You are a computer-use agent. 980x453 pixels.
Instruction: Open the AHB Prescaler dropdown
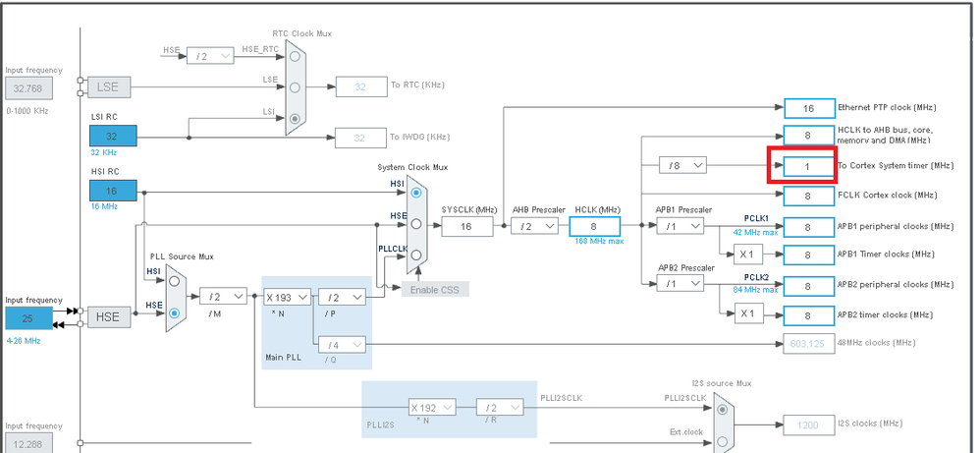(534, 226)
